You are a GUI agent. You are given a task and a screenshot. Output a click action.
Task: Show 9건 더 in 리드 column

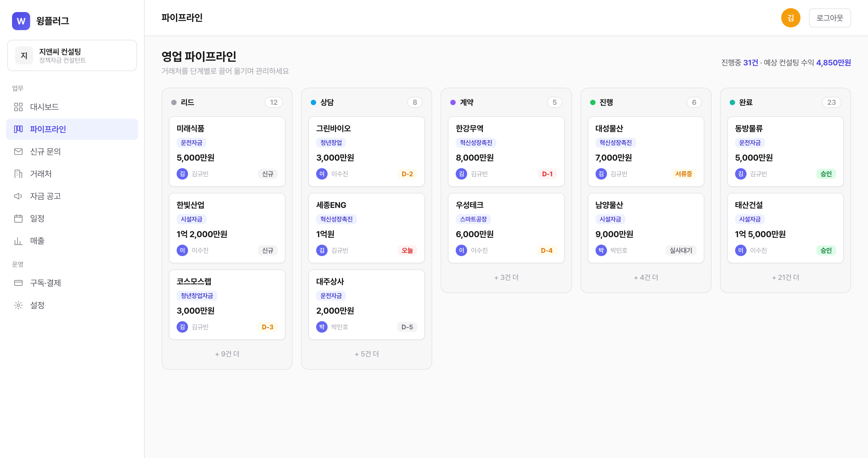click(227, 354)
